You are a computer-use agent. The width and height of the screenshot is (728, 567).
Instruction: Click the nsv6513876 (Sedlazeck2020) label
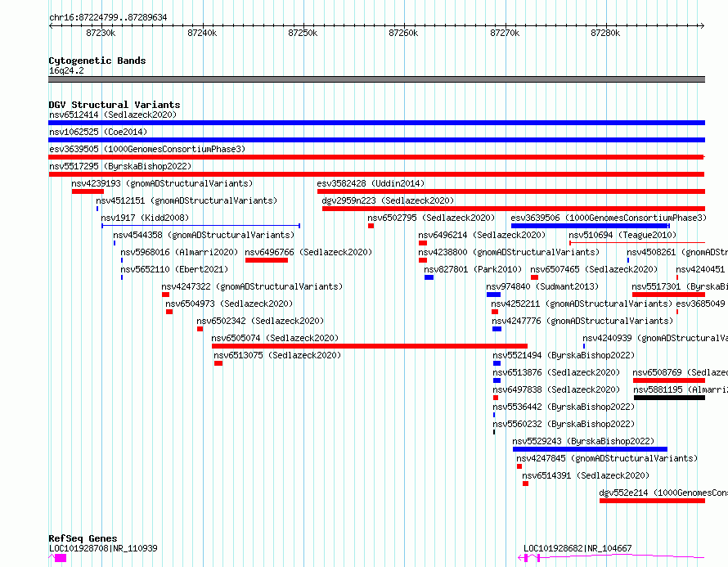point(556,372)
